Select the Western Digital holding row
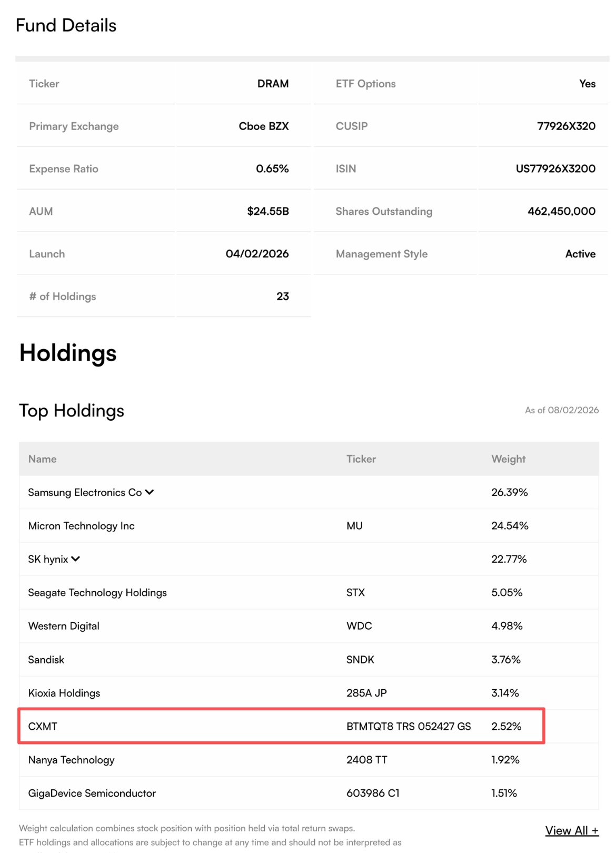This screenshot has width=616, height=853. pyautogui.click(x=309, y=626)
